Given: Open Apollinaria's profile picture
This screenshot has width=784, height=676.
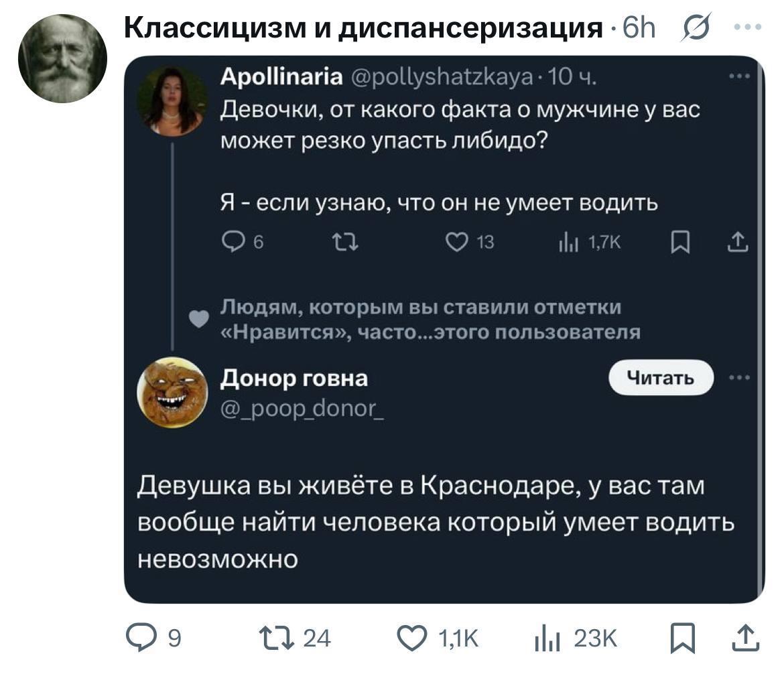Looking at the screenshot, I should click(x=172, y=101).
